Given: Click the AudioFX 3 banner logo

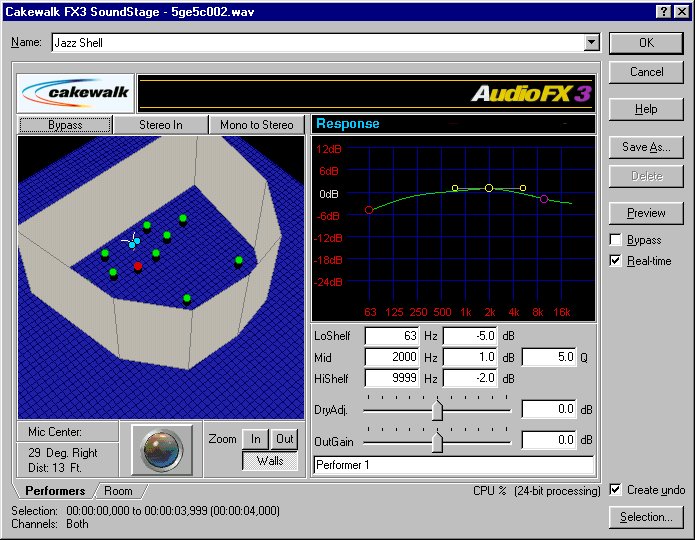Looking at the screenshot, I should coord(531,94).
